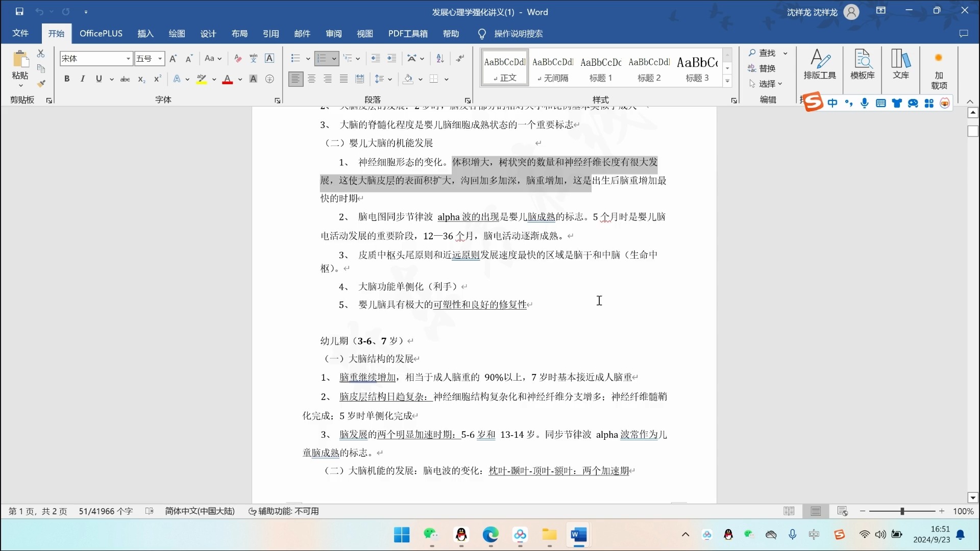Switch to the 设计 design tab
The width and height of the screenshot is (980, 551).
pyautogui.click(x=208, y=34)
